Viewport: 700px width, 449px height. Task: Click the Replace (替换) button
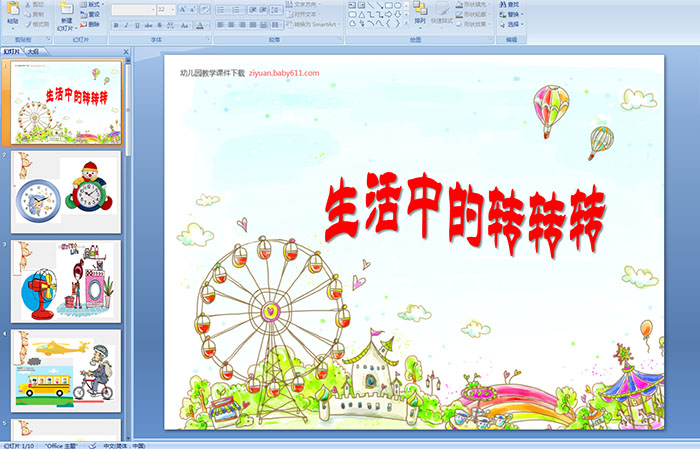coord(511,14)
